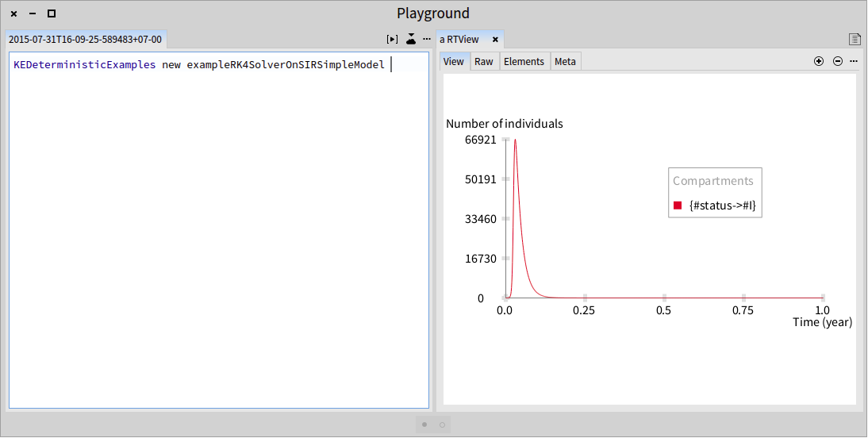Click the KEDeterministicExamples class name

(x=85, y=65)
